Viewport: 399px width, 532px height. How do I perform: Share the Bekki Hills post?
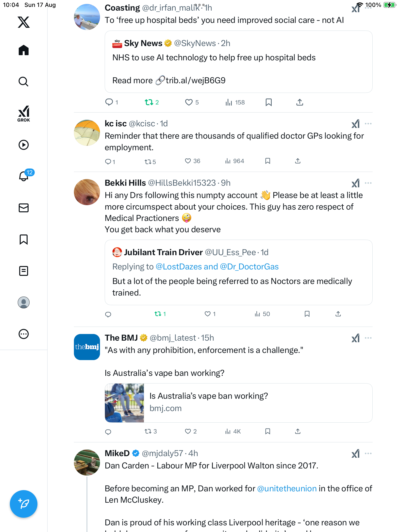[338, 314]
